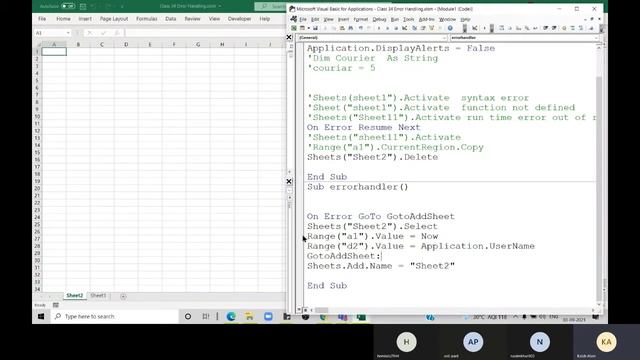The height and width of the screenshot is (360, 640).
Task: Expand the Name Box dropdown arrow
Action: 68,33
